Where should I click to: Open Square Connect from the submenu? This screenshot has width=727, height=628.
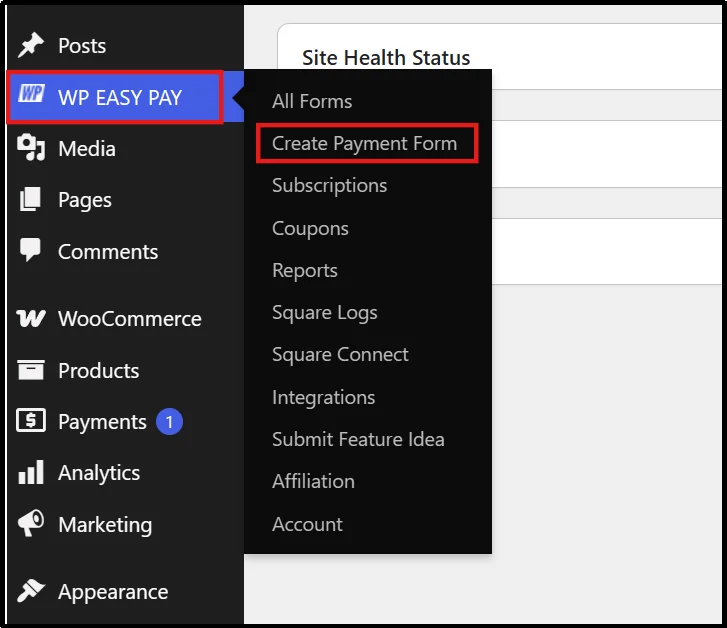click(340, 355)
